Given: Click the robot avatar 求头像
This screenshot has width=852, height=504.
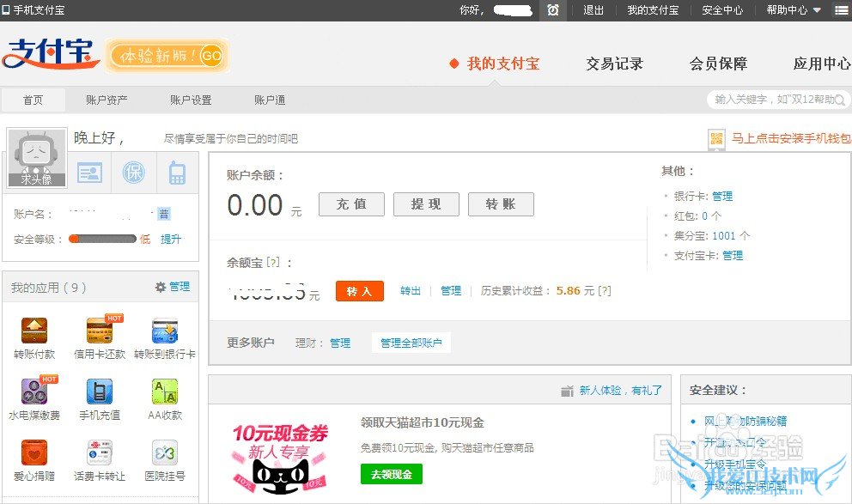Looking at the screenshot, I should [x=36, y=158].
